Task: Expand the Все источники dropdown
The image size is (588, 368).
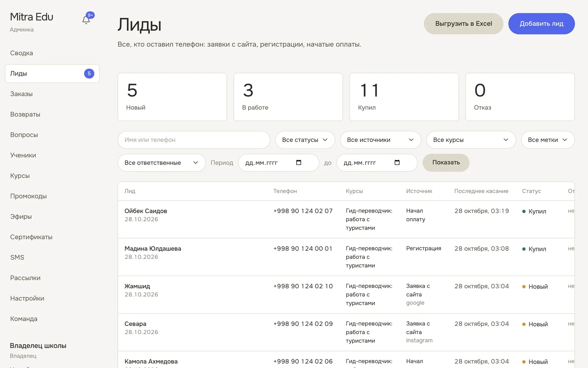Action: coord(380,140)
